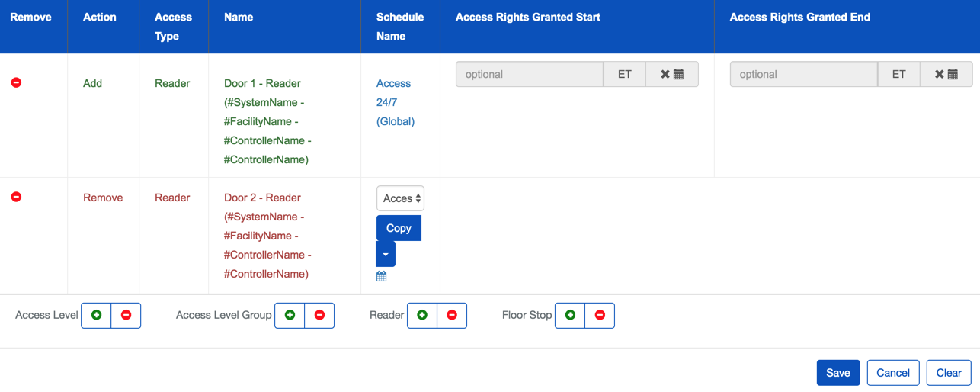Open calendar icon under Copy button

pyautogui.click(x=382, y=276)
